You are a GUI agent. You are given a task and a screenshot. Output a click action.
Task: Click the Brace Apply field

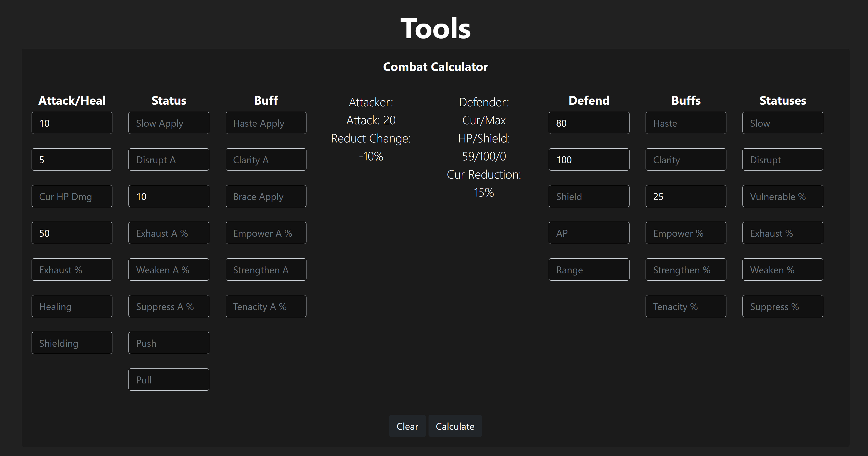(266, 196)
